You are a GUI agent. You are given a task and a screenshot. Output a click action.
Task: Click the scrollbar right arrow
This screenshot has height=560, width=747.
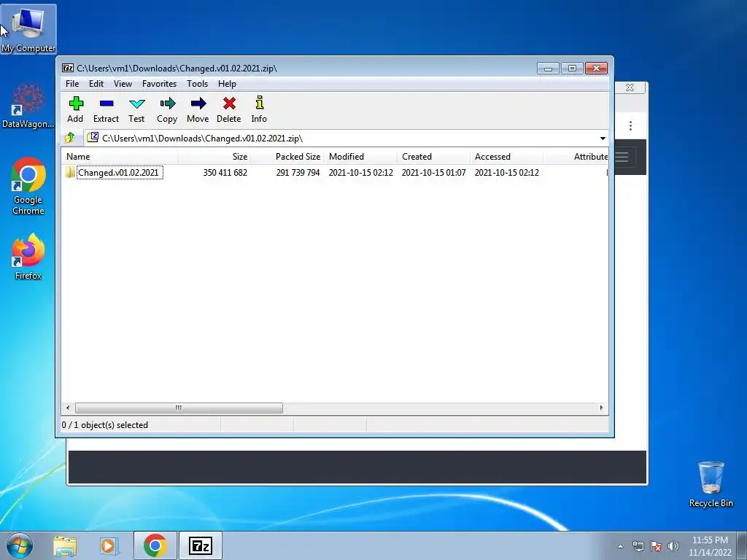[x=601, y=408]
